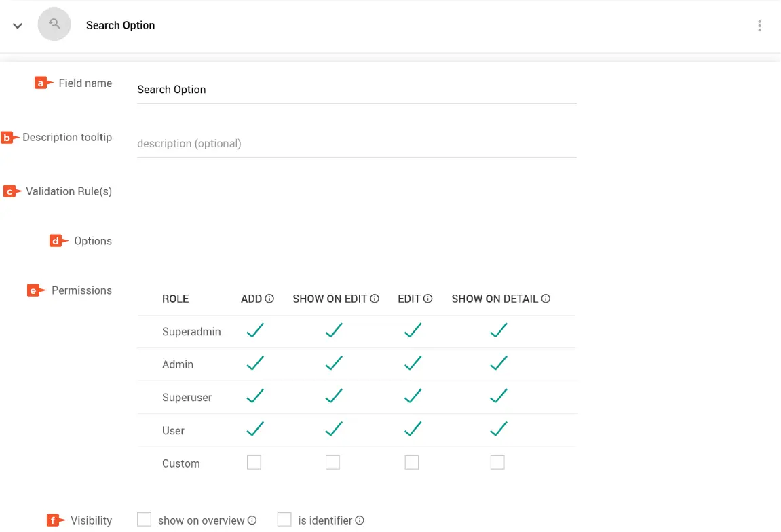Screen dimensions: 781x532
Task: Click info icon next to SHOW ON DETAIL
Action: point(546,299)
